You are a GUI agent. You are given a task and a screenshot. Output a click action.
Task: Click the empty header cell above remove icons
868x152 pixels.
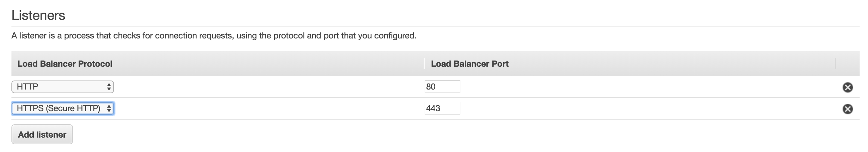tap(847, 64)
